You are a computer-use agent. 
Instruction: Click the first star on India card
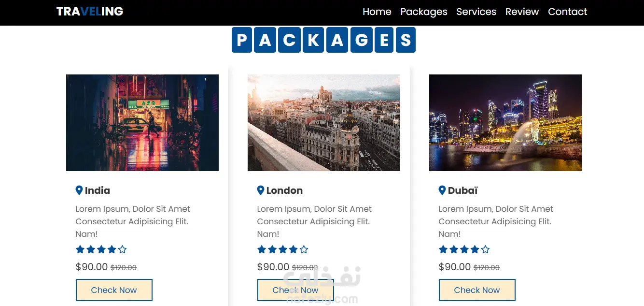(x=80, y=249)
